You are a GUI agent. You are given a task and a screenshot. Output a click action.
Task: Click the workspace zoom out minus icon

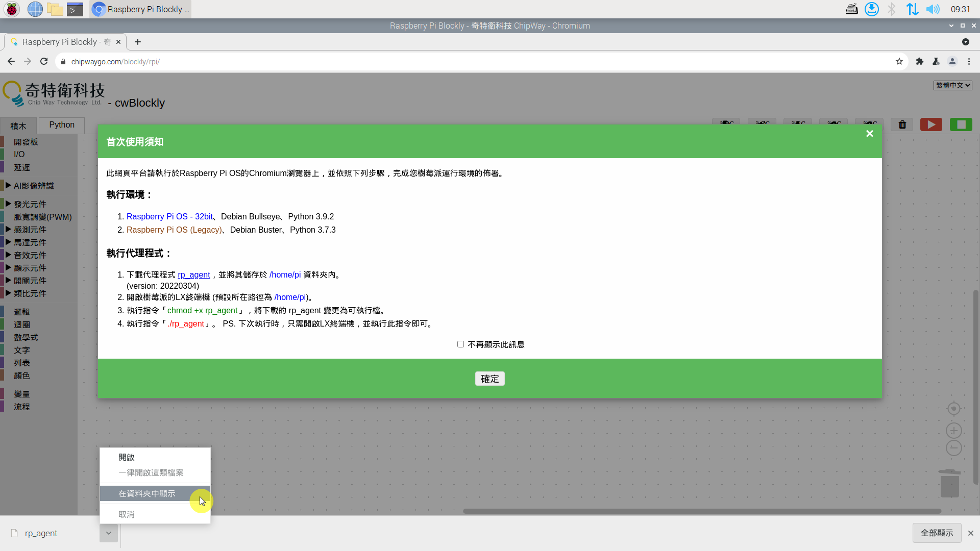(953, 448)
